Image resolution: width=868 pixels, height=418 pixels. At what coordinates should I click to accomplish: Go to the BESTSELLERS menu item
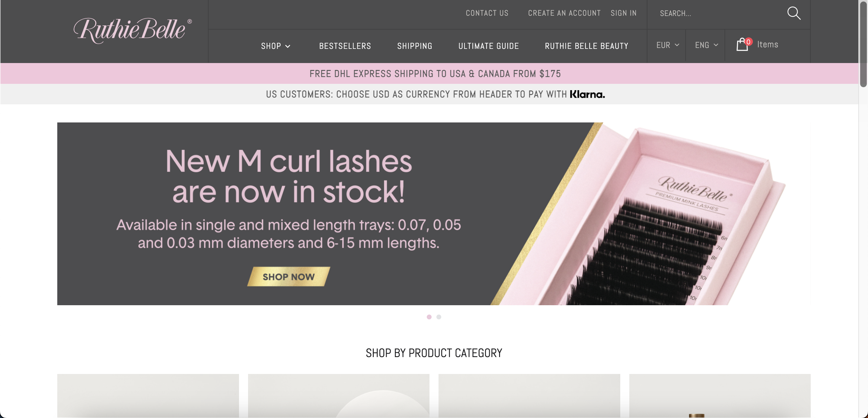[x=345, y=46]
